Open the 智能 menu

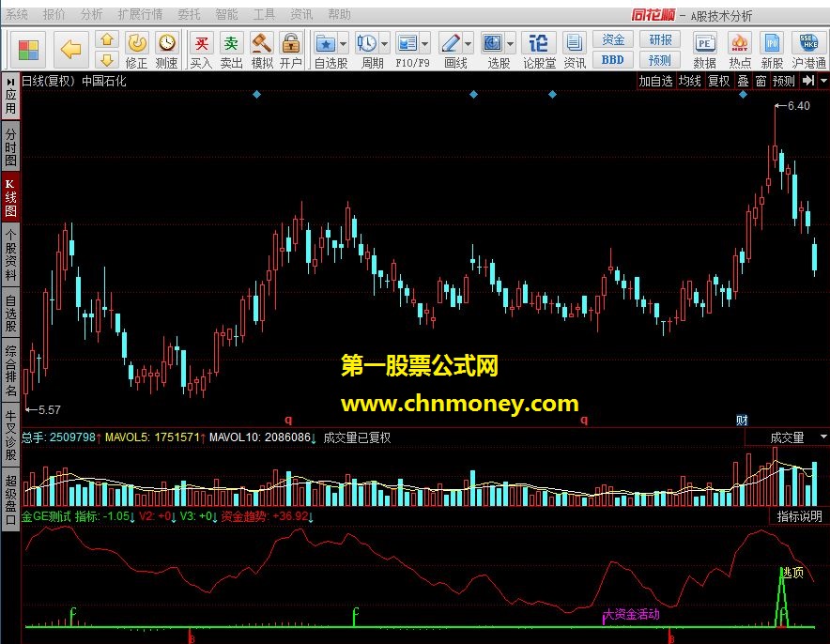click(226, 15)
